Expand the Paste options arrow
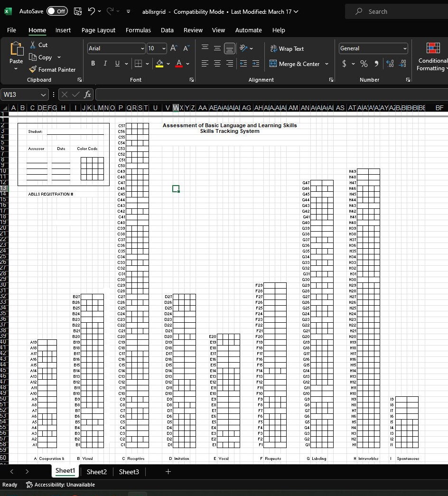The height and width of the screenshot is (496, 448). pos(16,69)
